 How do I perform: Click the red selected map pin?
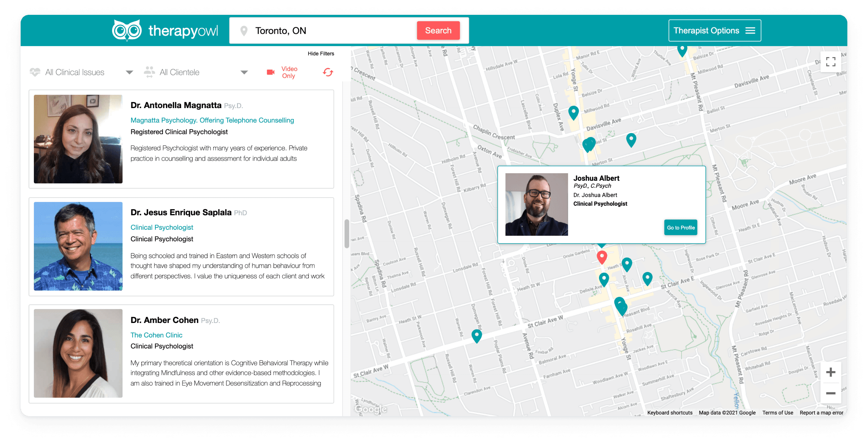602,257
